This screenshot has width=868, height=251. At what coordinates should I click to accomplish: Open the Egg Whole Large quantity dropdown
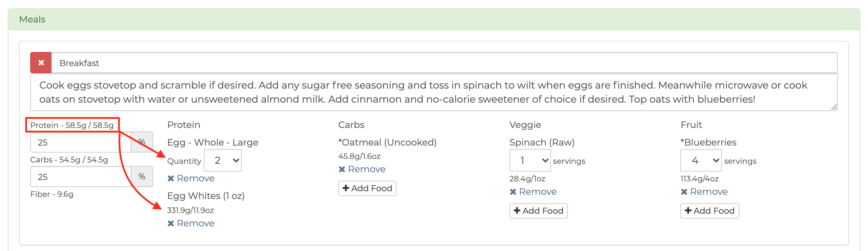click(x=223, y=160)
